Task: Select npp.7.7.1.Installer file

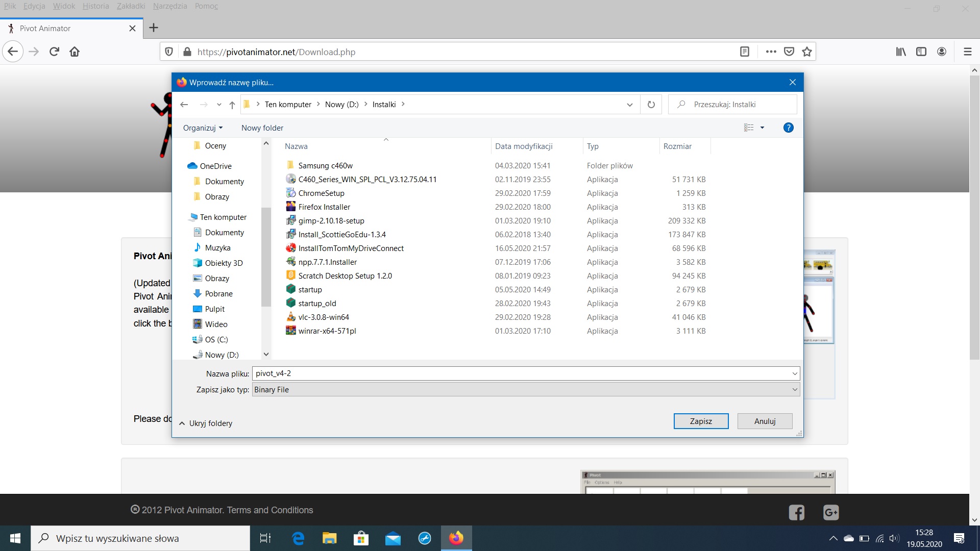Action: [328, 262]
